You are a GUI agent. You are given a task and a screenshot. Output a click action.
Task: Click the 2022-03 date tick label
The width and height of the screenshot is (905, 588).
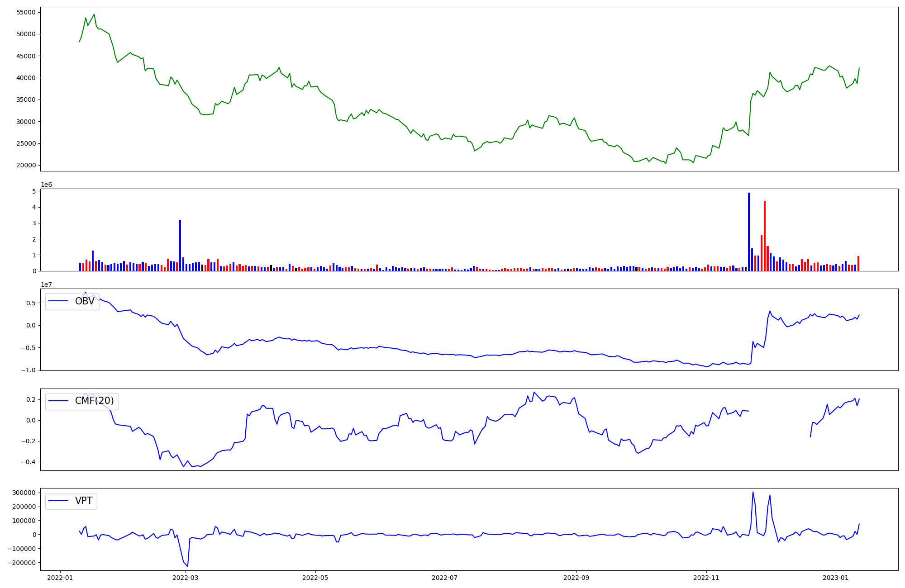[186, 577]
